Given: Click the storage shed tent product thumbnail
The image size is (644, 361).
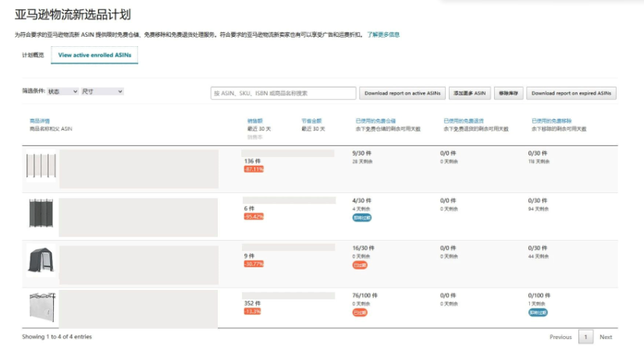Looking at the screenshot, I should 41,262.
